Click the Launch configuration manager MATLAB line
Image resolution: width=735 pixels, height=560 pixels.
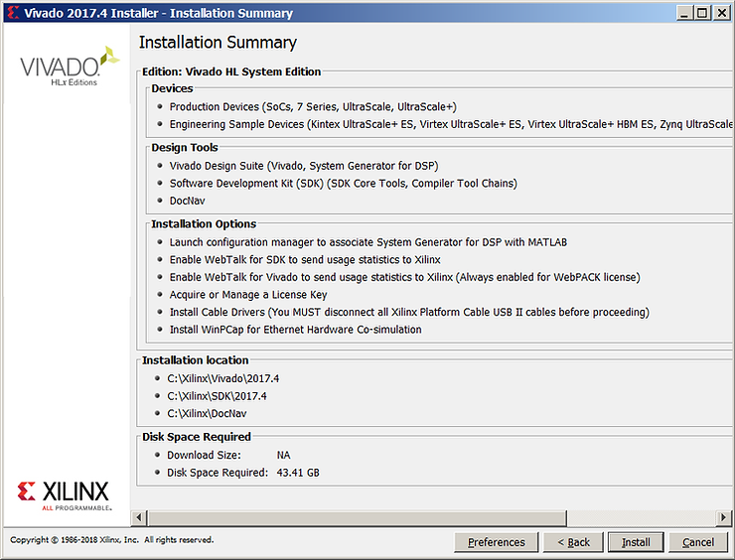click(367, 242)
